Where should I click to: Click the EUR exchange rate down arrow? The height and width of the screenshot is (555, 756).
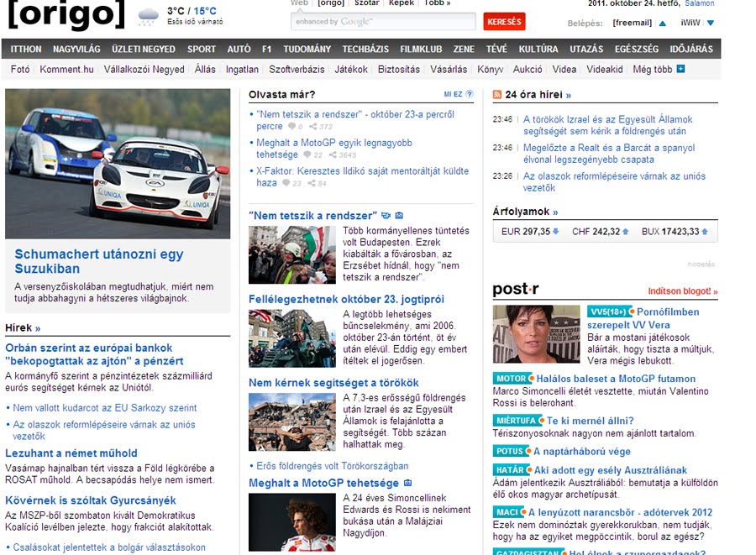(555, 231)
